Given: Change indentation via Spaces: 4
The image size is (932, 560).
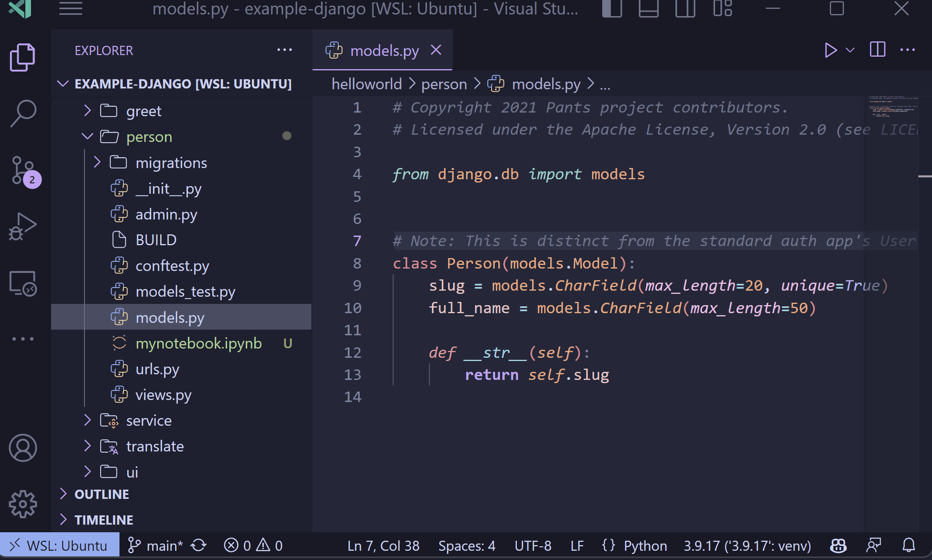Looking at the screenshot, I should [467, 546].
